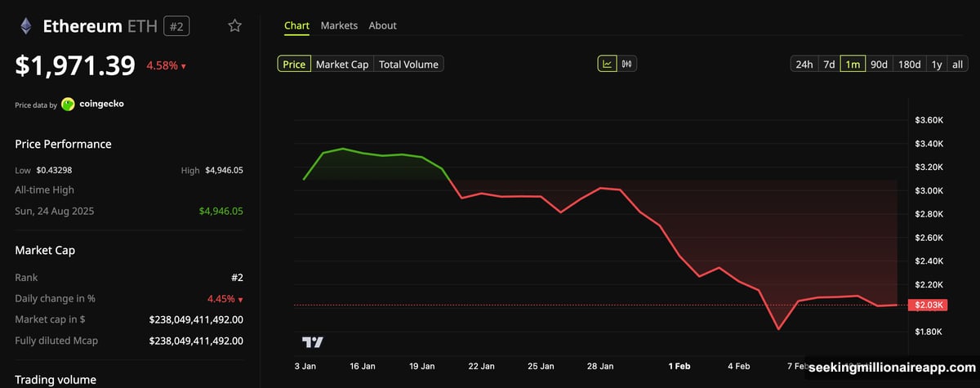Select the Total Volume chart toggle
Screen dimensions: 980x388
pyautogui.click(x=408, y=64)
